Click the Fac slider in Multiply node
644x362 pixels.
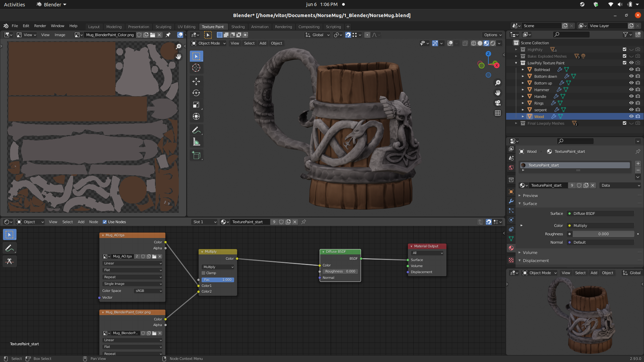[218, 280]
